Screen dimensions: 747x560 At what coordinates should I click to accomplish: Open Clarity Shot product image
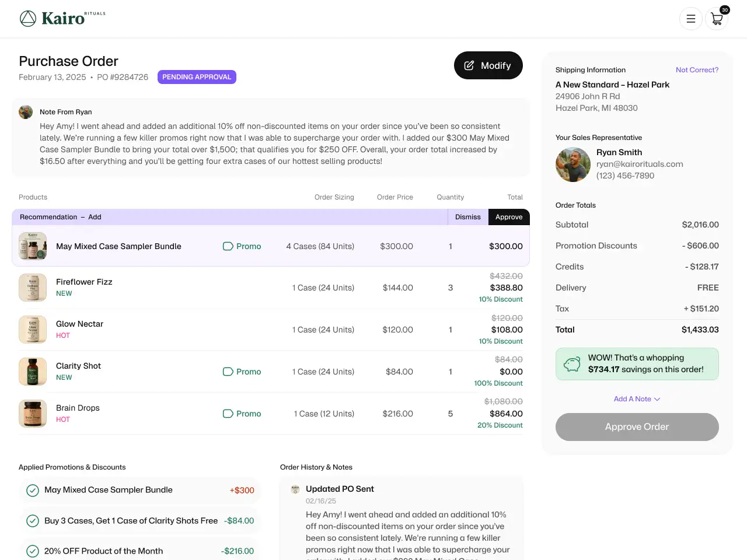click(x=33, y=372)
